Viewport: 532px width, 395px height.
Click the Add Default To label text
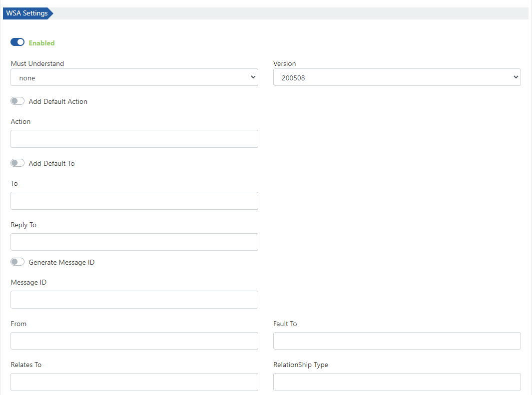point(51,163)
